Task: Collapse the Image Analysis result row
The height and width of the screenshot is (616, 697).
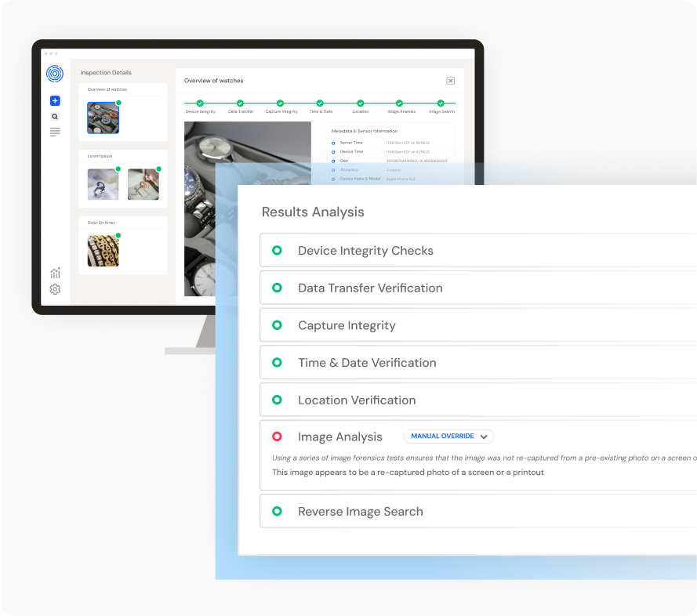Action: point(478,455)
